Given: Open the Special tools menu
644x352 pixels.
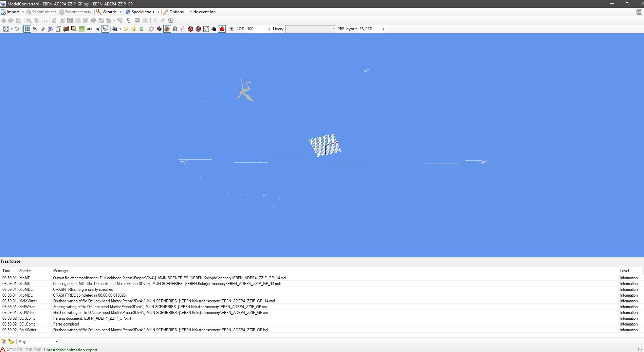Looking at the screenshot, I should tap(142, 12).
